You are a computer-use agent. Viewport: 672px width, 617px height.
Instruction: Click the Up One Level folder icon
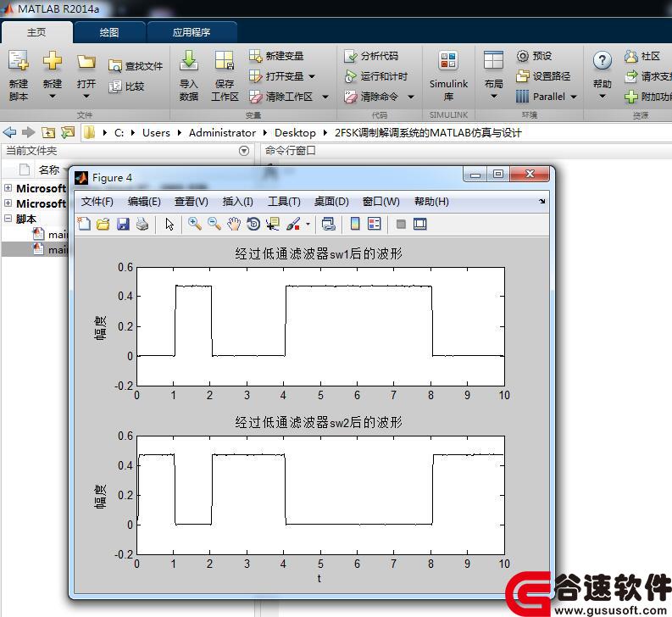[x=48, y=132]
